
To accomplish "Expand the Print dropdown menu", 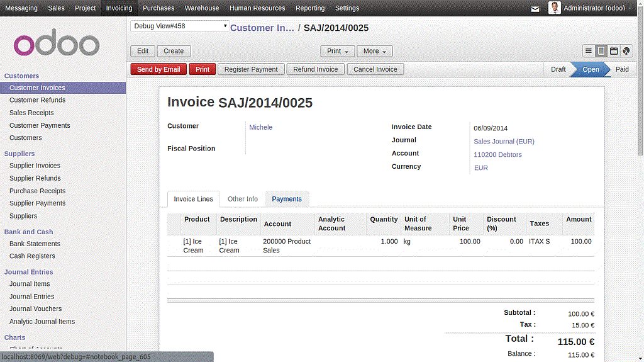I will pos(338,51).
